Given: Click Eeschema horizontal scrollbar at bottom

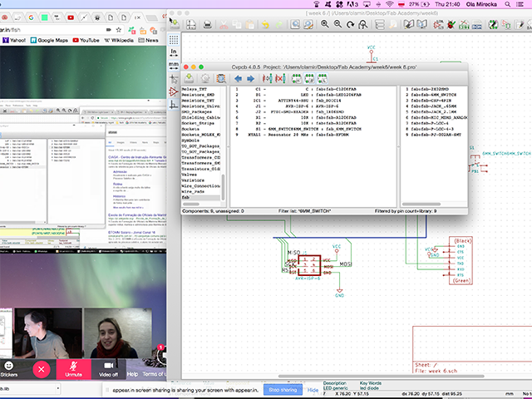Looking at the screenshot, I should [x=382, y=376].
